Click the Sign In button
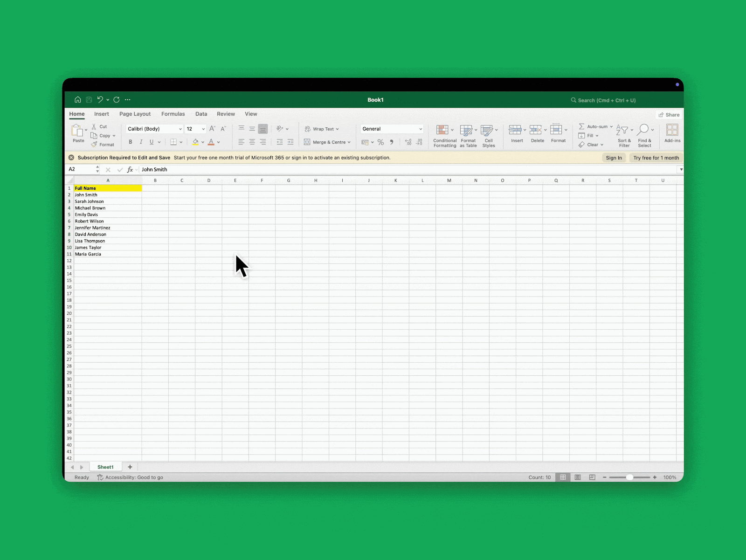 pos(614,158)
